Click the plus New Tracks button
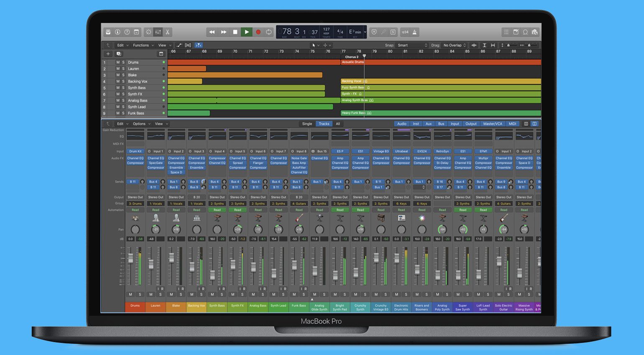This screenshot has width=644, height=355. (x=108, y=54)
